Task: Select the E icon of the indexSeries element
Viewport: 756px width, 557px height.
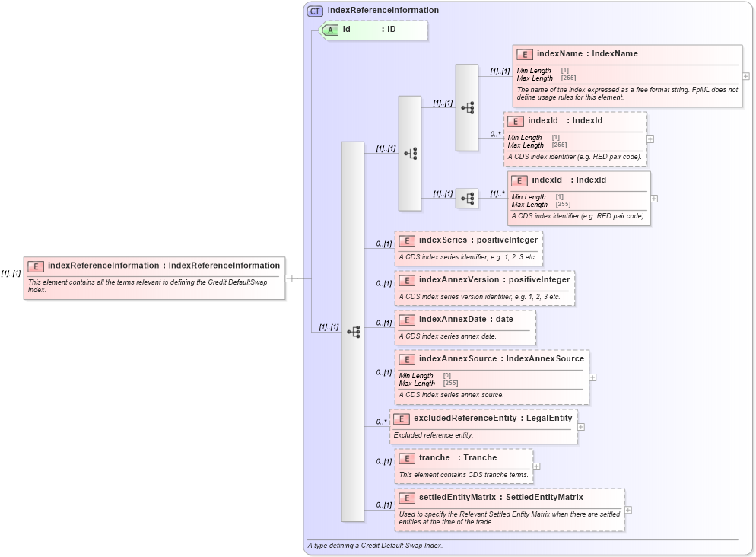Action: click(x=405, y=240)
